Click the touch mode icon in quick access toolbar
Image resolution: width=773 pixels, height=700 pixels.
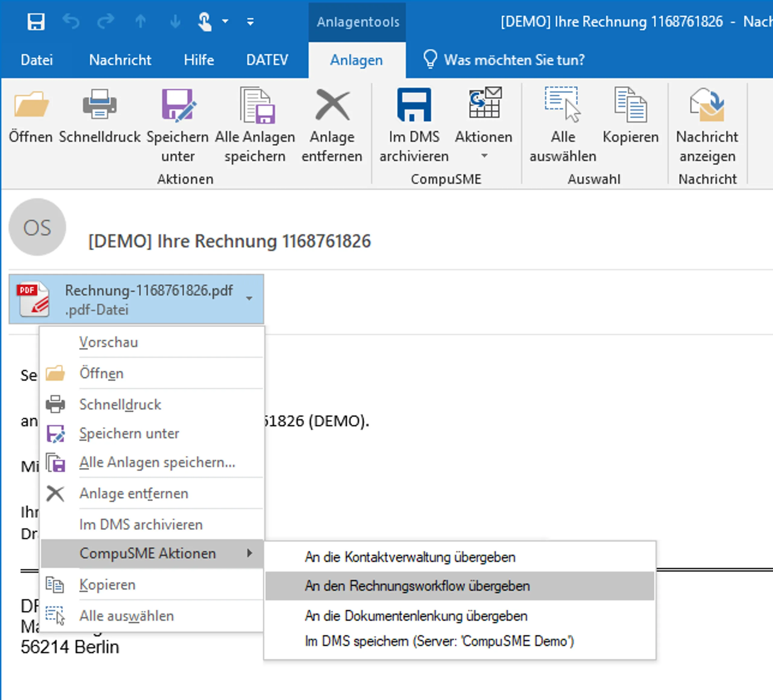[205, 21]
